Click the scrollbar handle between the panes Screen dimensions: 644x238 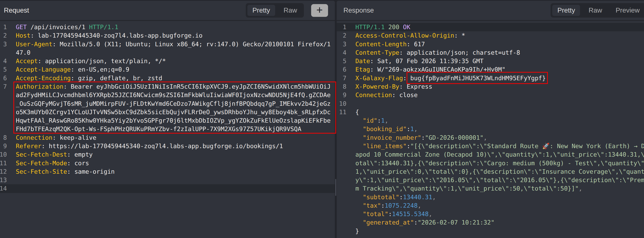(x=336, y=187)
